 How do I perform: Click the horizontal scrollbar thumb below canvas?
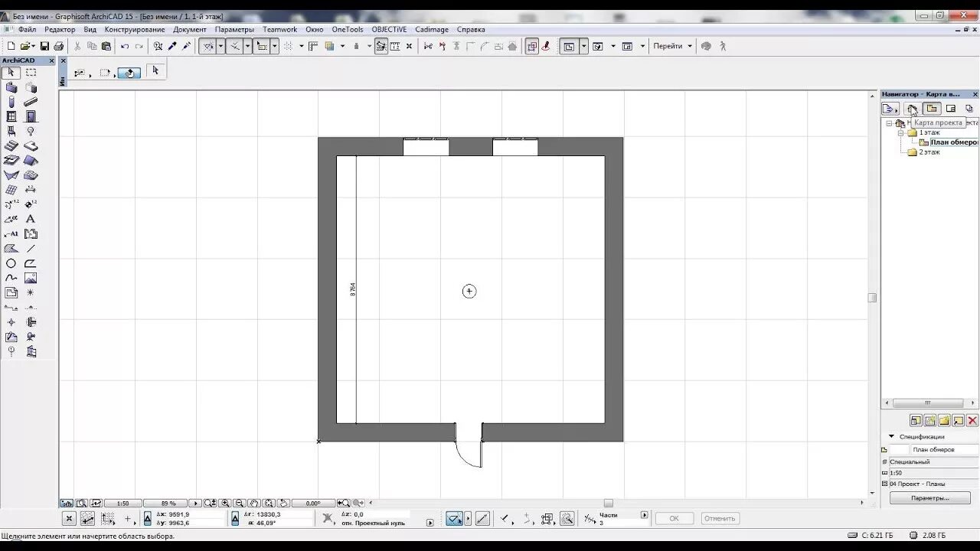pyautogui.click(x=608, y=503)
